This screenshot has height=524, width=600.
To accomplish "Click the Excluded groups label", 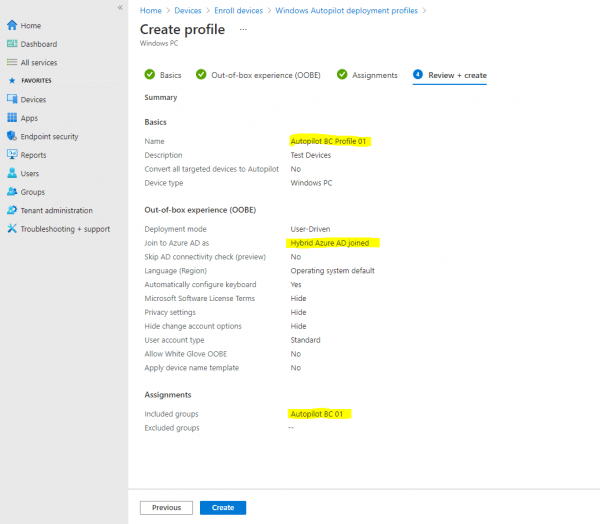I will pos(172,428).
